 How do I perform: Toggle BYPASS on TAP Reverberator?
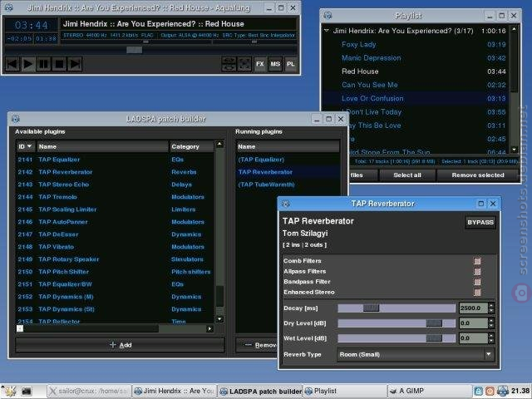(480, 223)
